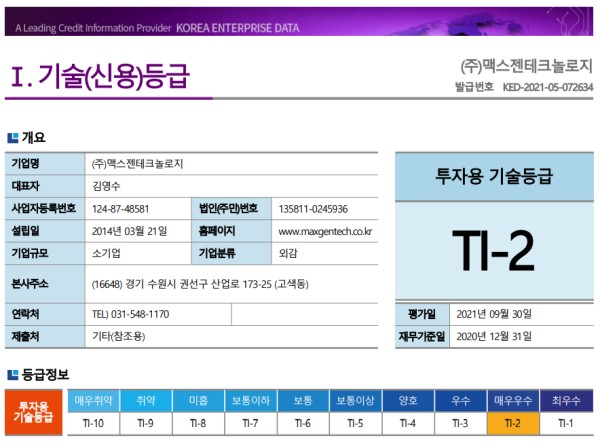
Task: Click the 보통이상 grade header
Action: 355,401
